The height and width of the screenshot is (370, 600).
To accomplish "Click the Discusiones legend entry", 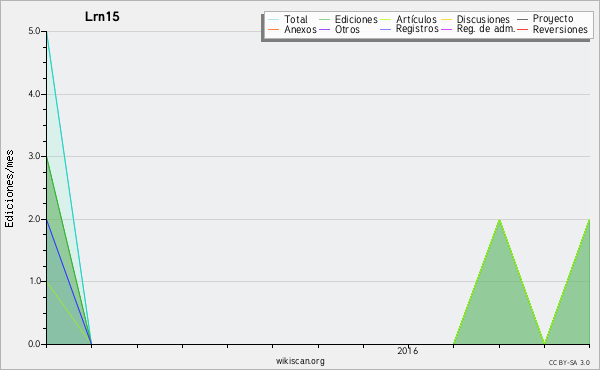I will coord(476,19).
